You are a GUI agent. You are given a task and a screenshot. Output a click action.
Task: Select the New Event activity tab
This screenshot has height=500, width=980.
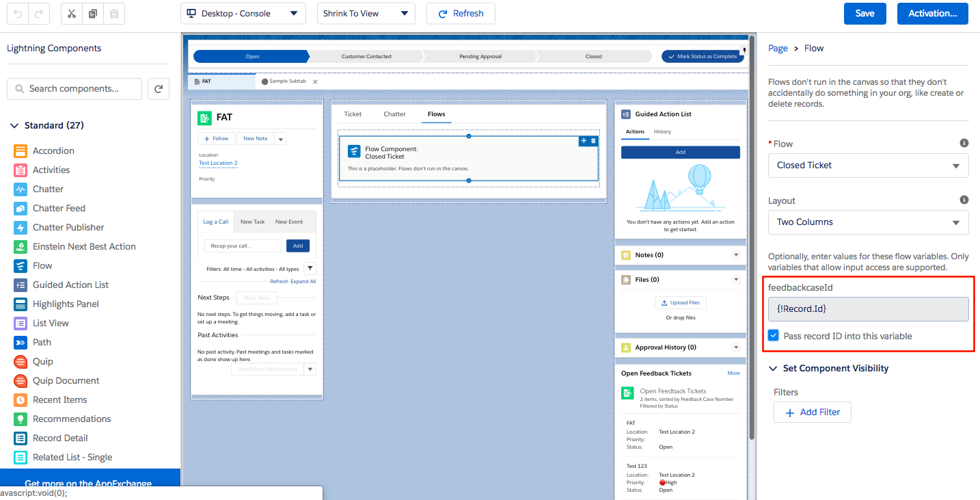[289, 222]
